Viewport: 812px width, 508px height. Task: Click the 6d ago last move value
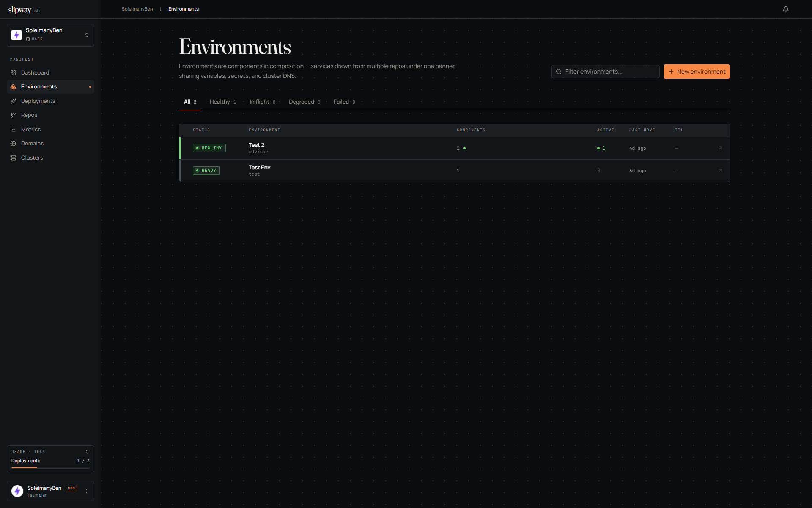[x=637, y=171]
